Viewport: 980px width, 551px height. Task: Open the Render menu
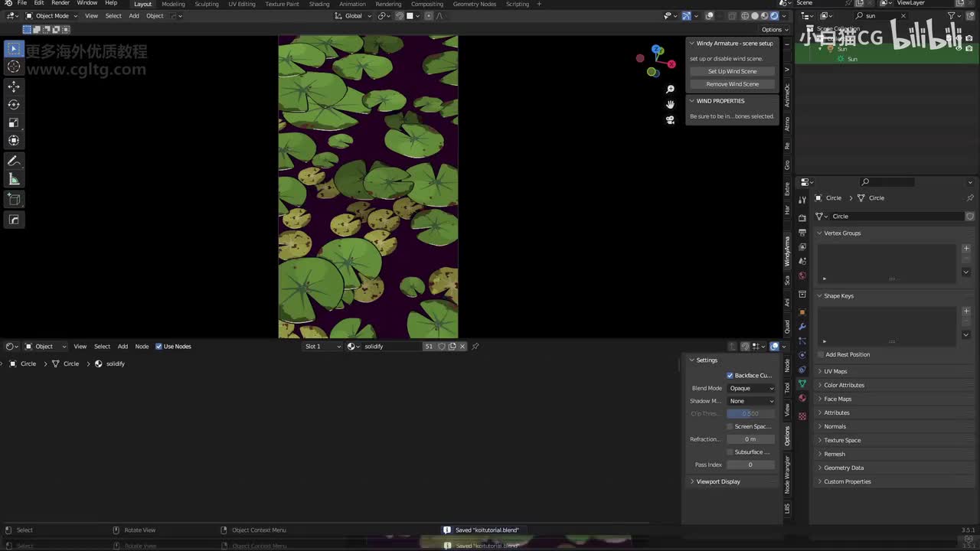(60, 4)
